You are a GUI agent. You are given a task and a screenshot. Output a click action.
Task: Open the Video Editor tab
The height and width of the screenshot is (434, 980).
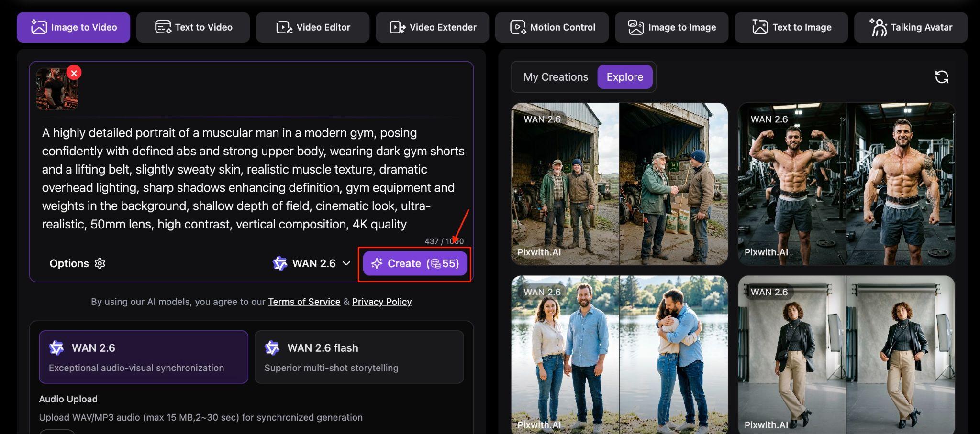[x=312, y=27]
